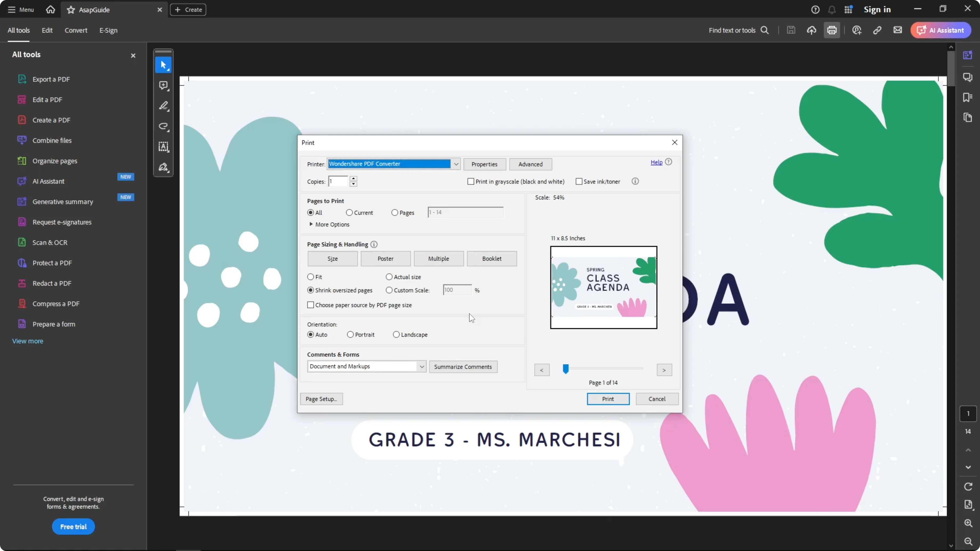Click the Copies input field
This screenshot has width=980, height=551.
point(338,181)
